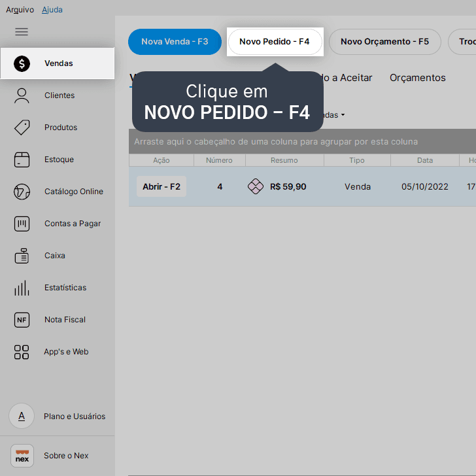This screenshot has width=476, height=476.
Task: Open the Ajuda menu
Action: tap(52, 9)
